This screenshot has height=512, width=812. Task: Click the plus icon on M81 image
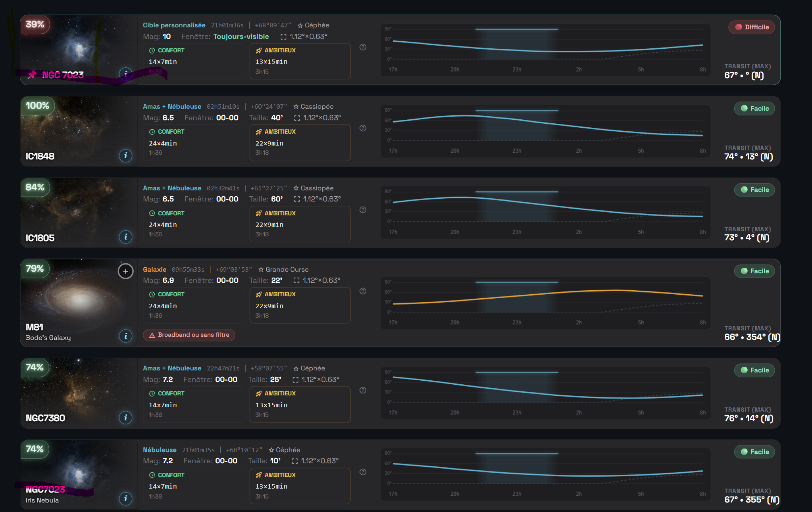click(125, 271)
